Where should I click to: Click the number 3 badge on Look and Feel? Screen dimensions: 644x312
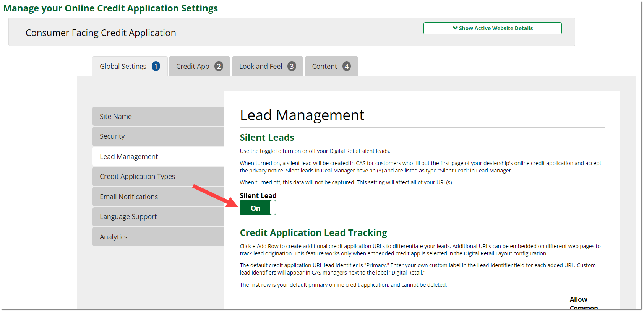click(292, 66)
